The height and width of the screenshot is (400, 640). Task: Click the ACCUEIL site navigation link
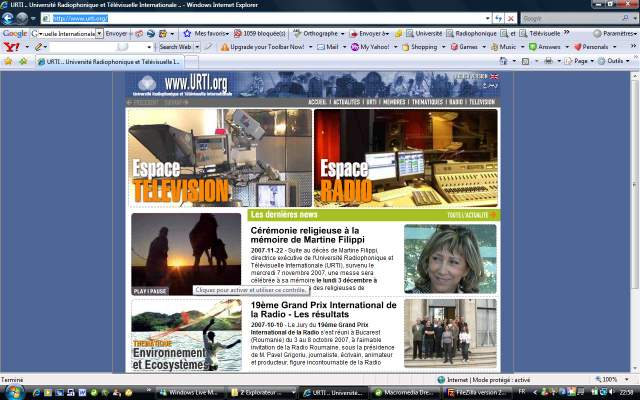point(317,102)
